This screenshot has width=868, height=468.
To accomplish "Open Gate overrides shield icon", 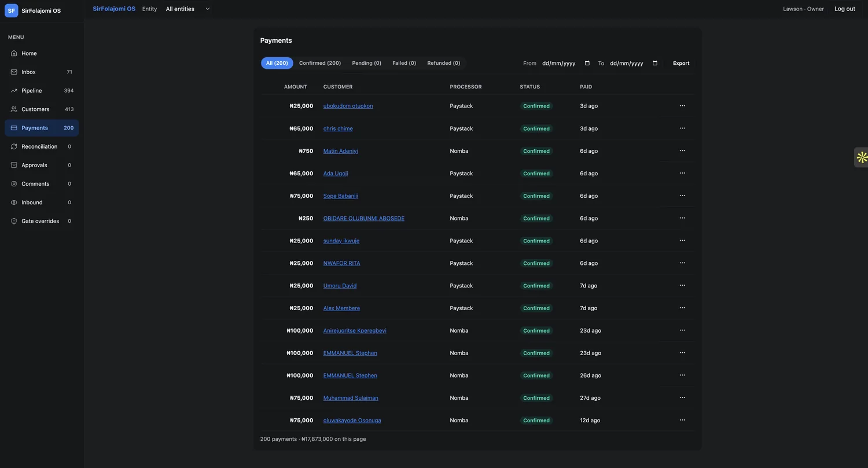I will (x=14, y=221).
